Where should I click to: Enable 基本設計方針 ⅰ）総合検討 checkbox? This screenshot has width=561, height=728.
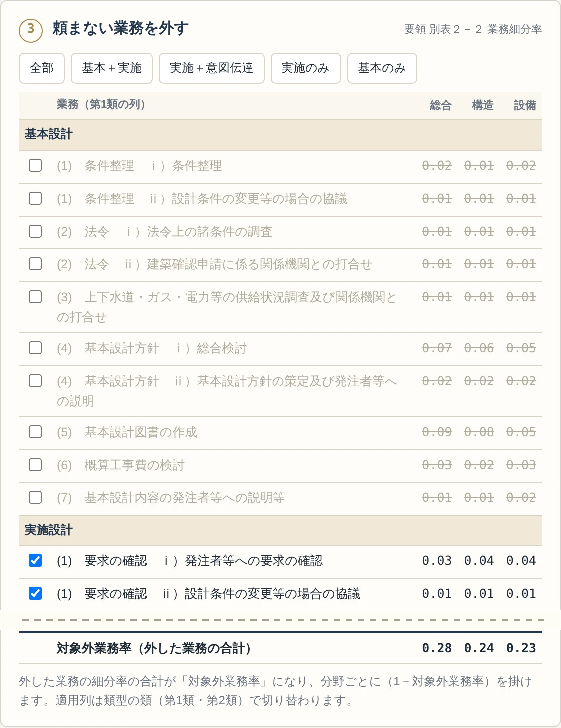[x=35, y=348]
